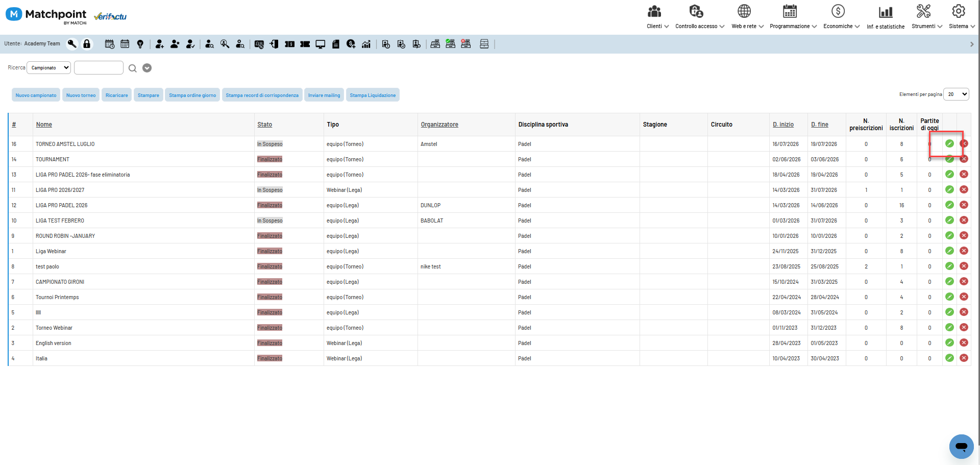Screen dimensions: 980x465
Task: Sort the table by Stato column
Action: [264, 125]
